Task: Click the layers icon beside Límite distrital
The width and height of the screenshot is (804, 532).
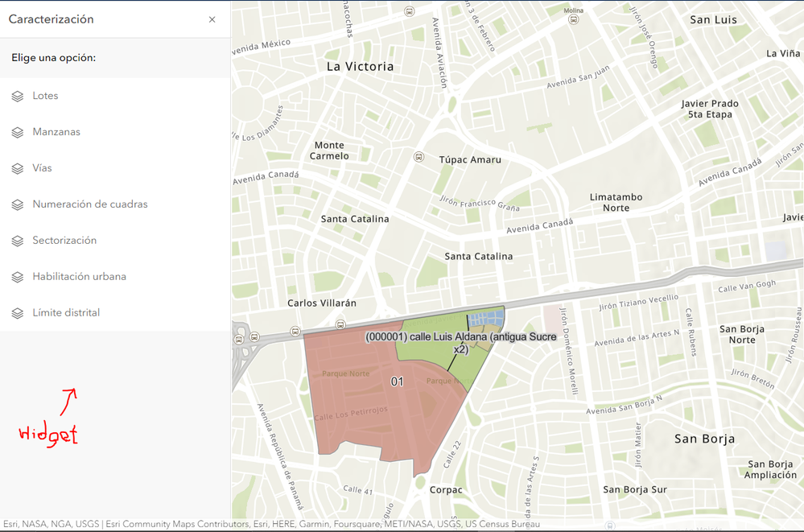Action: (x=18, y=313)
